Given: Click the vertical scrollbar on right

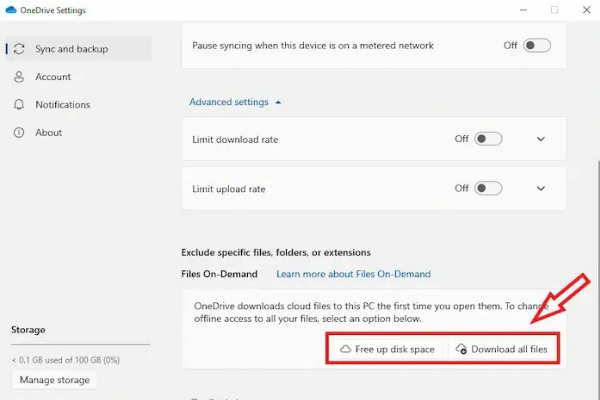Looking at the screenshot, I should [x=598, y=279].
